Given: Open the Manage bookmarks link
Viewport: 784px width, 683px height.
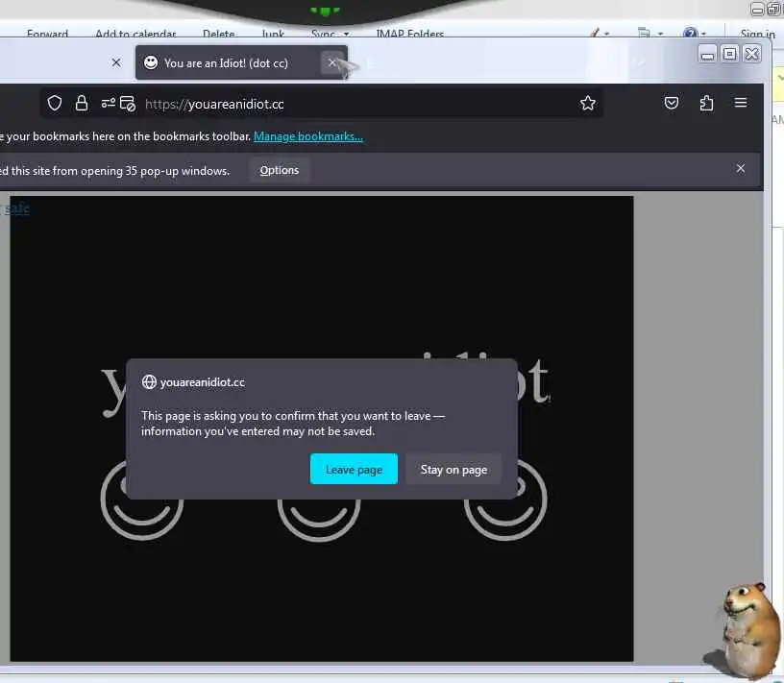Looking at the screenshot, I should click(x=308, y=136).
